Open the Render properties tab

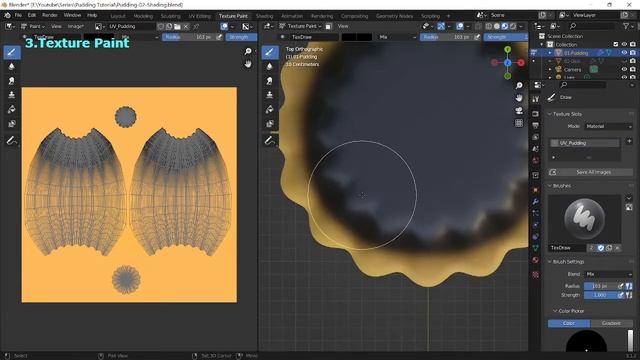tap(536, 114)
